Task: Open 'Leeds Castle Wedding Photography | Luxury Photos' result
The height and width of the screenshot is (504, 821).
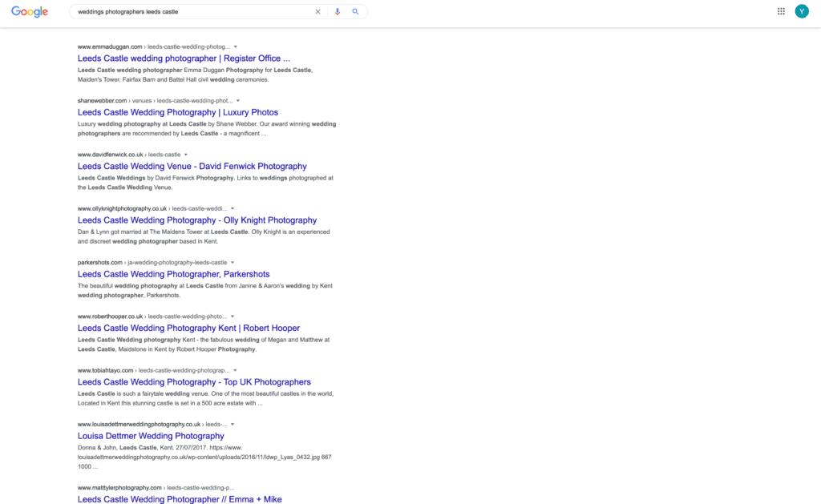Action: tap(178, 112)
